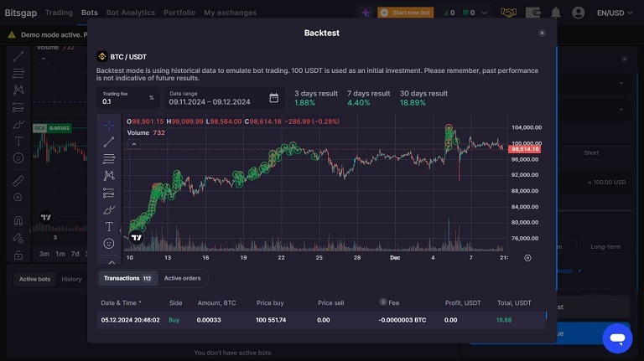Sort by Date & Time column
The height and width of the screenshot is (361, 644).
(121, 302)
